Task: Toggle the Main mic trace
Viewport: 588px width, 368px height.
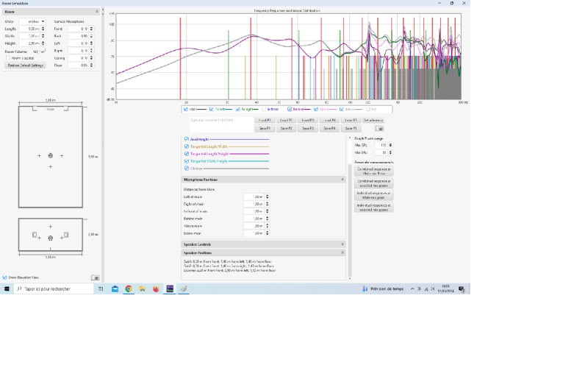Action: (x=186, y=109)
